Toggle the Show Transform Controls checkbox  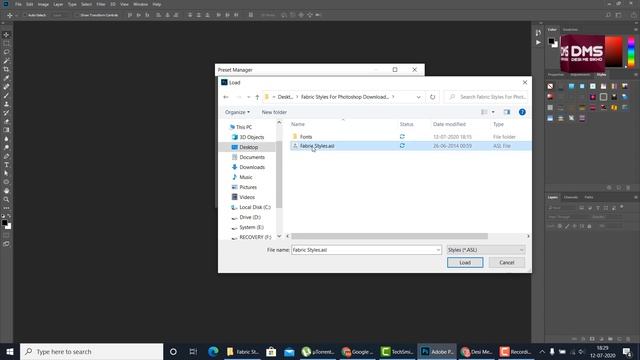(x=76, y=15)
